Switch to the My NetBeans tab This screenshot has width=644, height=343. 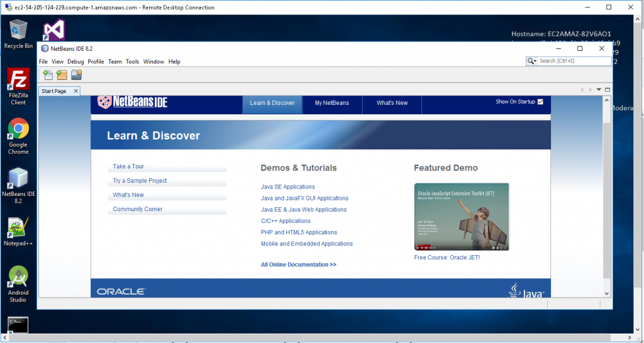(x=331, y=103)
